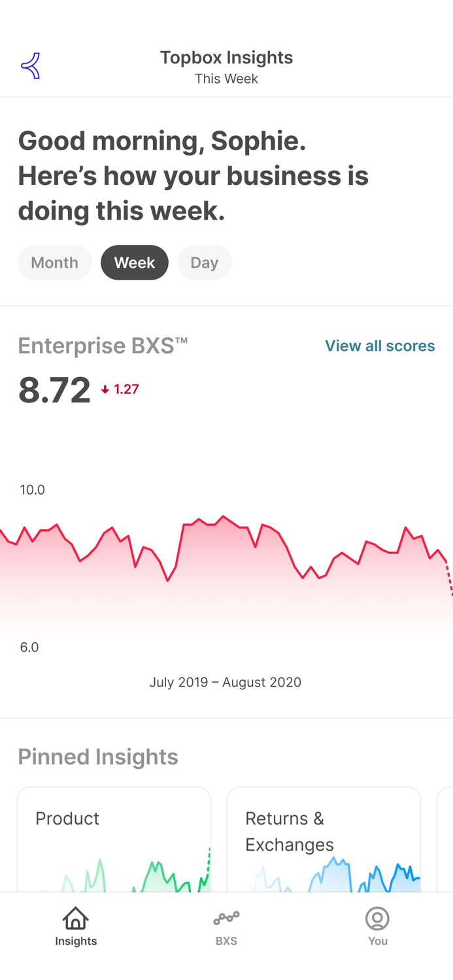Select the Day time filter
The image size is (453, 980).
click(x=205, y=262)
